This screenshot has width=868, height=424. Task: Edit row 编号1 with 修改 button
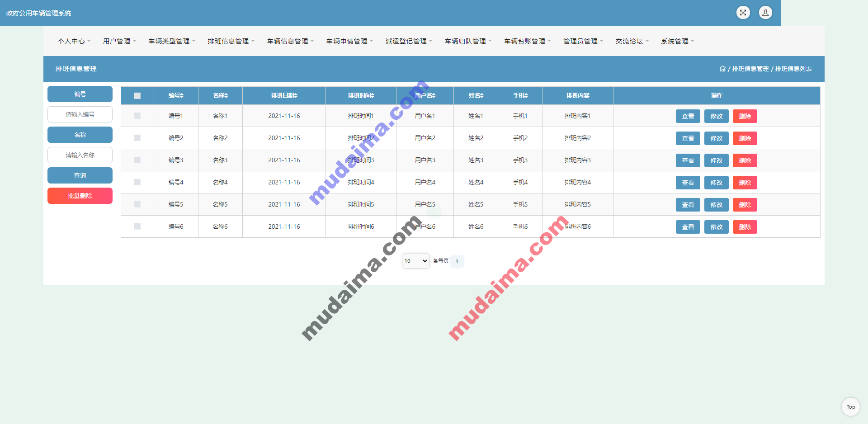point(717,116)
